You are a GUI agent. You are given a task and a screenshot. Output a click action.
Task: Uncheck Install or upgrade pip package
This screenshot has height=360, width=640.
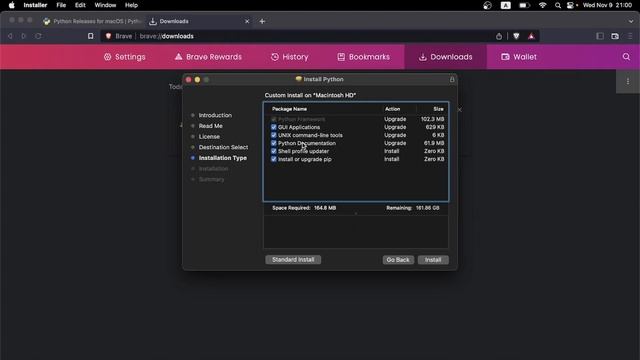273,159
